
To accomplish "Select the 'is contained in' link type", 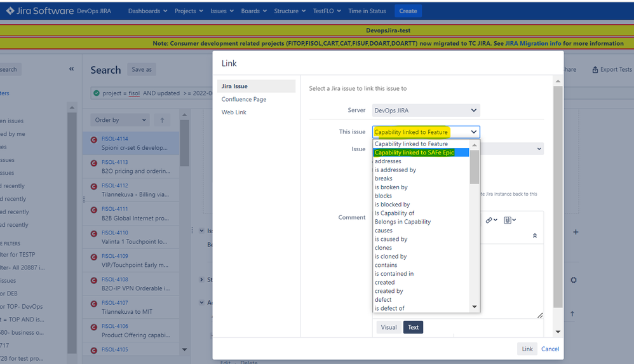I will coord(421,274).
